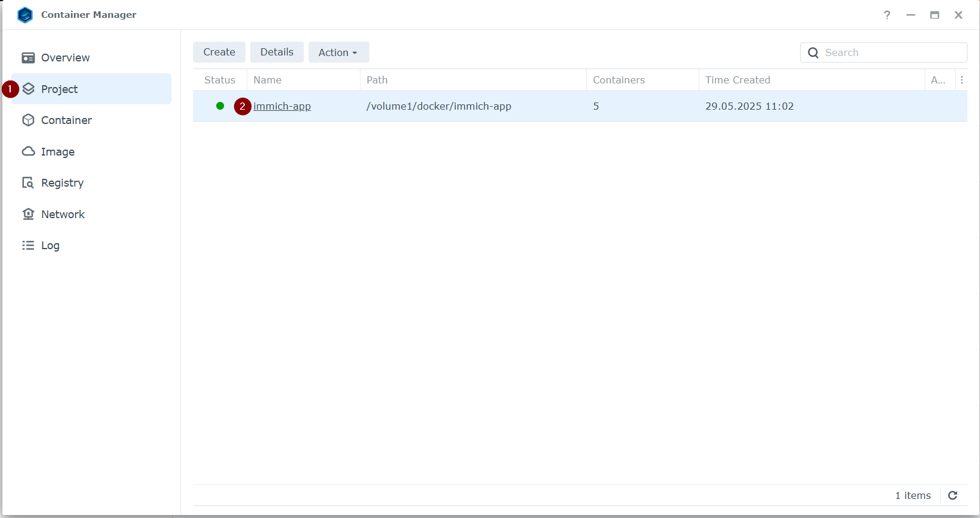Sort by the Time Created column header

[x=811, y=80]
